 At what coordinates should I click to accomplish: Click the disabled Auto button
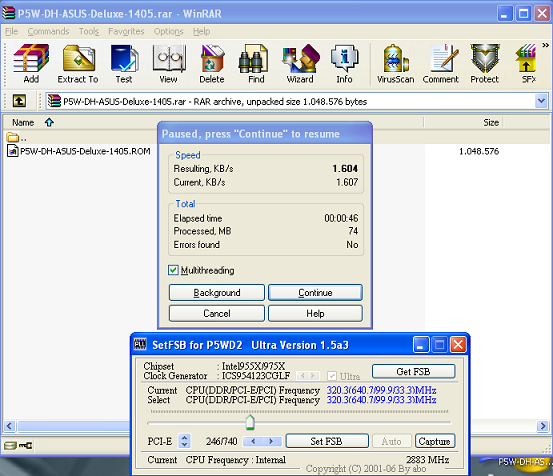(391, 441)
